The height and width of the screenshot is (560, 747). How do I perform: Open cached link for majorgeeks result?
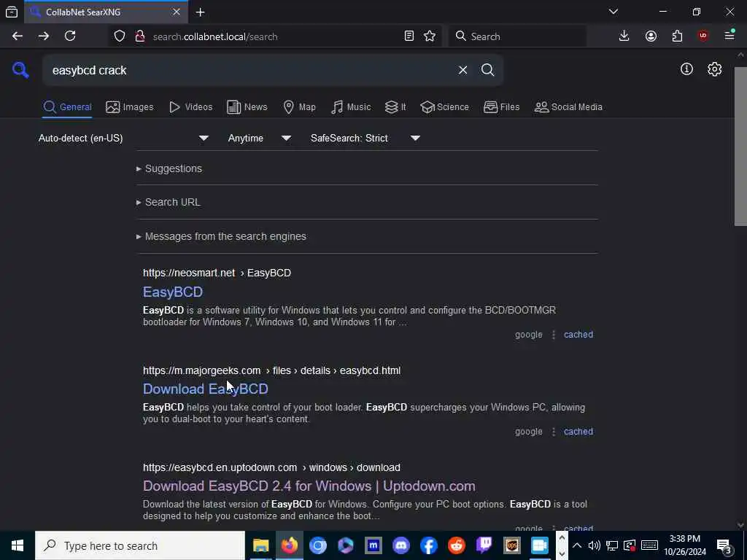(578, 432)
